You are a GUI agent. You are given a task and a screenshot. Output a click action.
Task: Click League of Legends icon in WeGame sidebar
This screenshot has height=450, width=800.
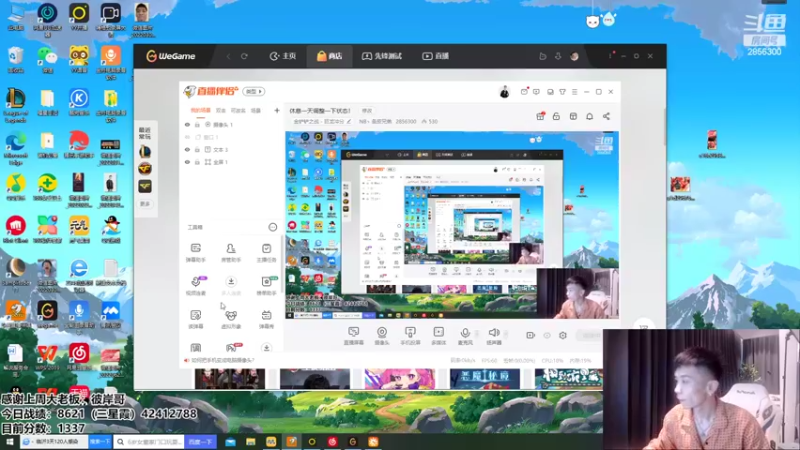click(x=145, y=152)
